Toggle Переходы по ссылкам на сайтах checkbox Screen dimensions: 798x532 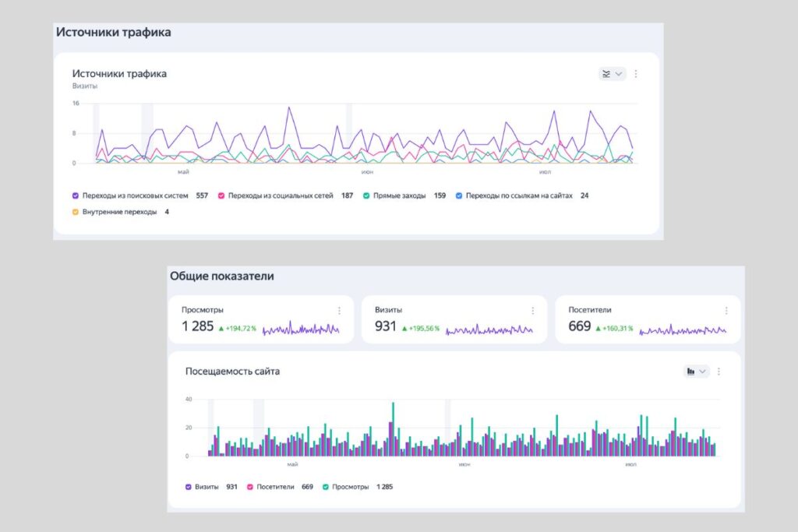(x=458, y=196)
